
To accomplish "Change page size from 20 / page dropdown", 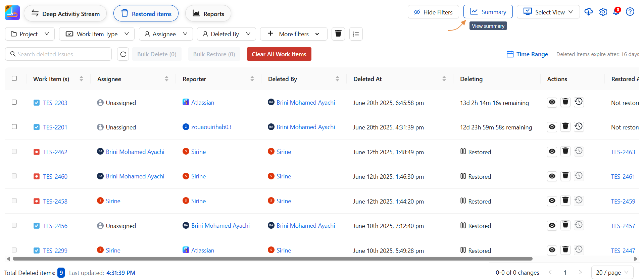I will [x=612, y=273].
